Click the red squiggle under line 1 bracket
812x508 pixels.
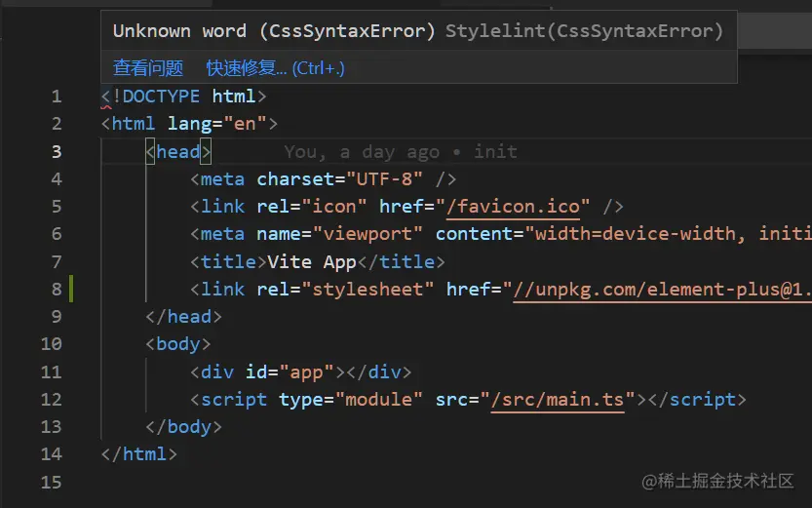pos(106,107)
